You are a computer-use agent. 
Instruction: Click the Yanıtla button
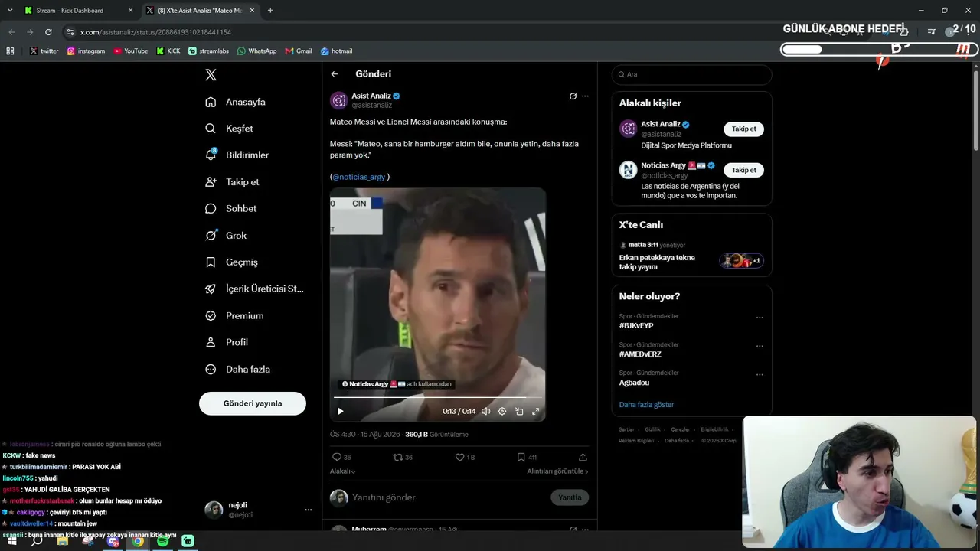570,497
